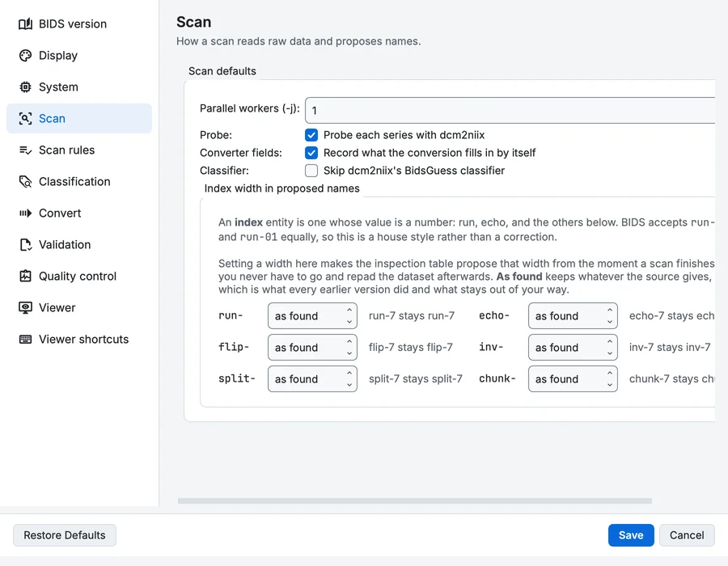Click the Viewer shortcuts keyboard icon
728x566 pixels.
click(x=26, y=339)
